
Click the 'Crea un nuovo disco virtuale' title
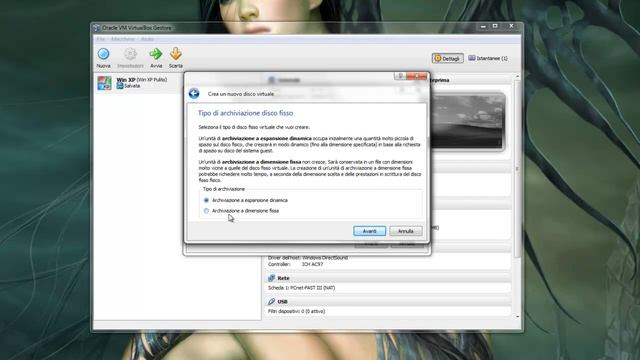241,94
